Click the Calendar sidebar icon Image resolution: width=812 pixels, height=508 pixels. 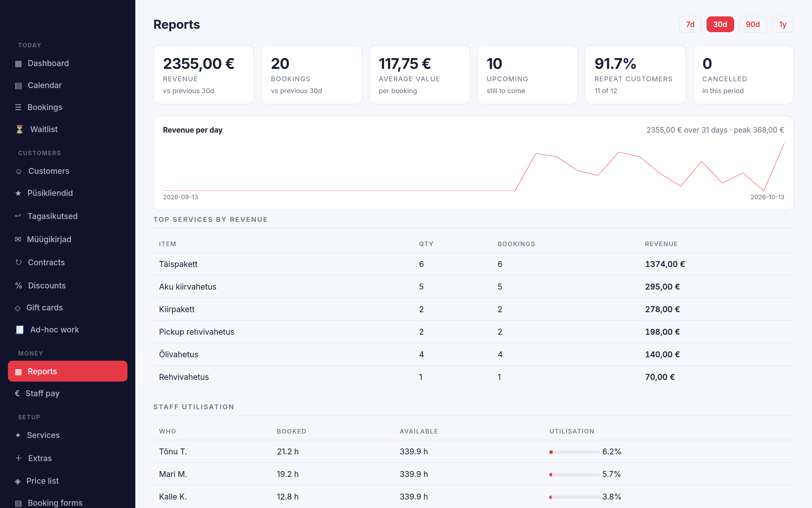click(18, 86)
